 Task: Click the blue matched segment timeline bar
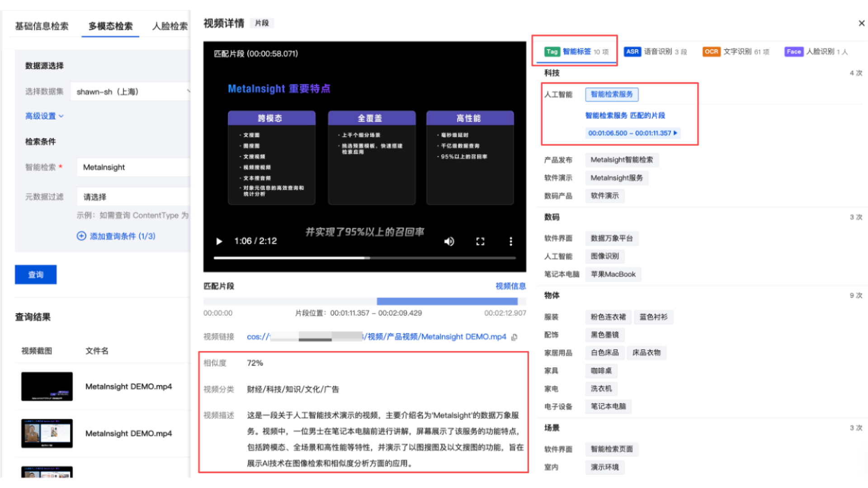pos(447,301)
